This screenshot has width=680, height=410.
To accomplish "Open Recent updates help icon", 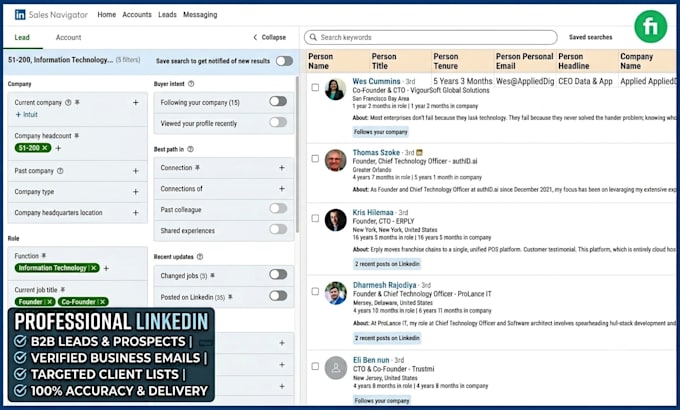I will (199, 257).
